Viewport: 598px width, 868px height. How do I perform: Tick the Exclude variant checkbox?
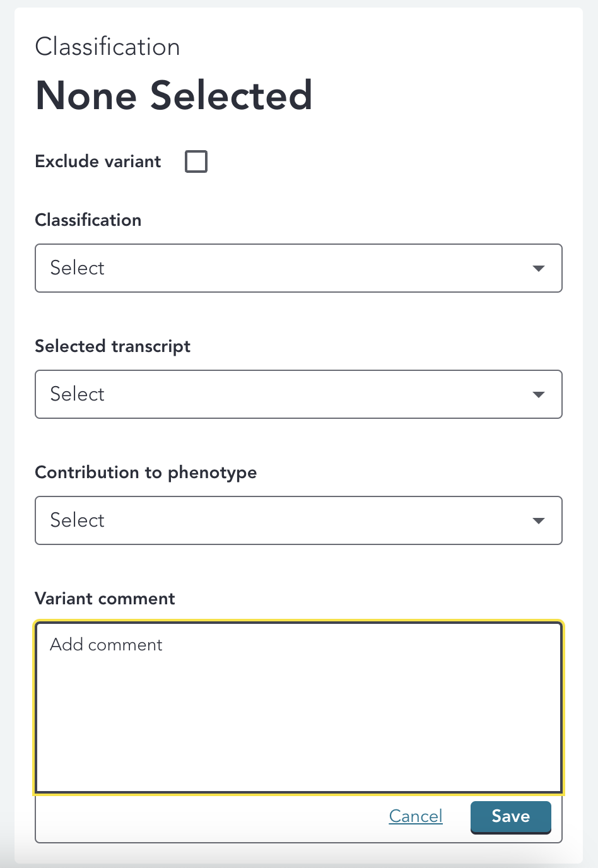coord(196,161)
